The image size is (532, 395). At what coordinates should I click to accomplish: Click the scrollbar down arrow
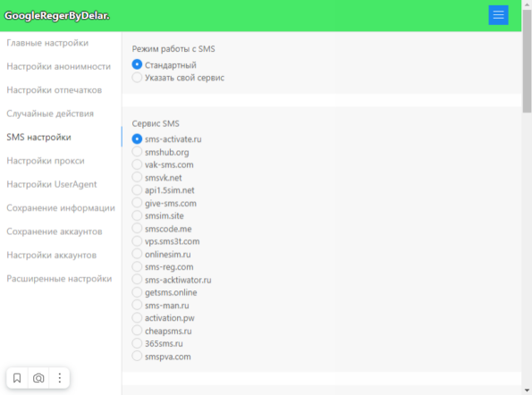click(x=527, y=391)
